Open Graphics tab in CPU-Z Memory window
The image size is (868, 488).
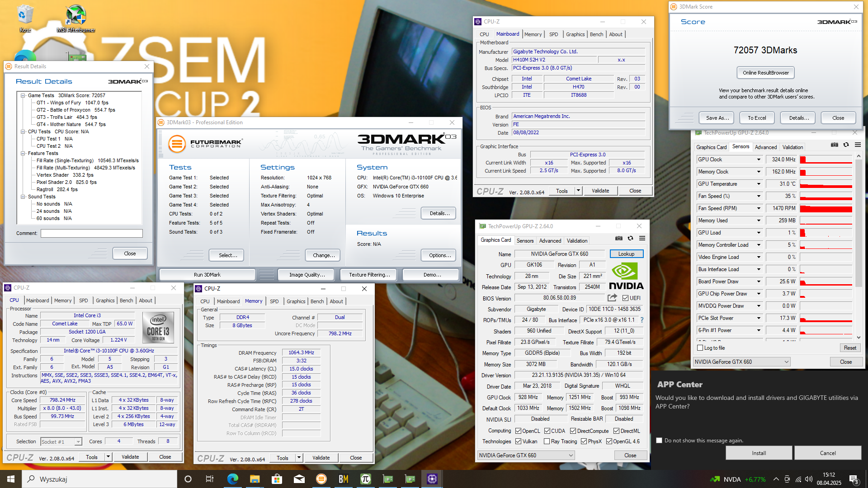[x=296, y=301]
